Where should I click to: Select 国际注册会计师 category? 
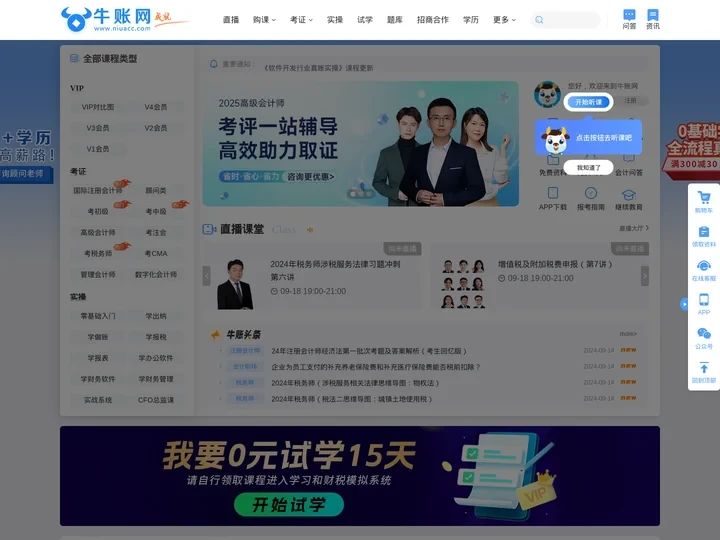coord(98,191)
